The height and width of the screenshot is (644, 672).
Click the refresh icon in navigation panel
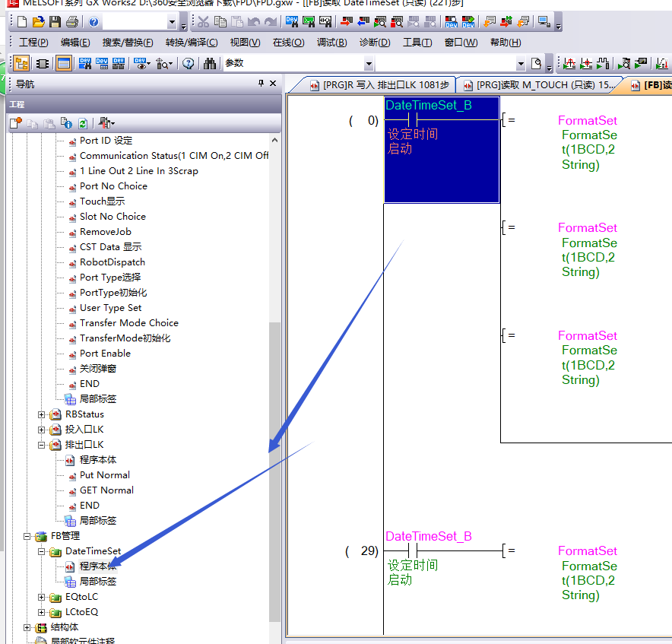coord(82,122)
